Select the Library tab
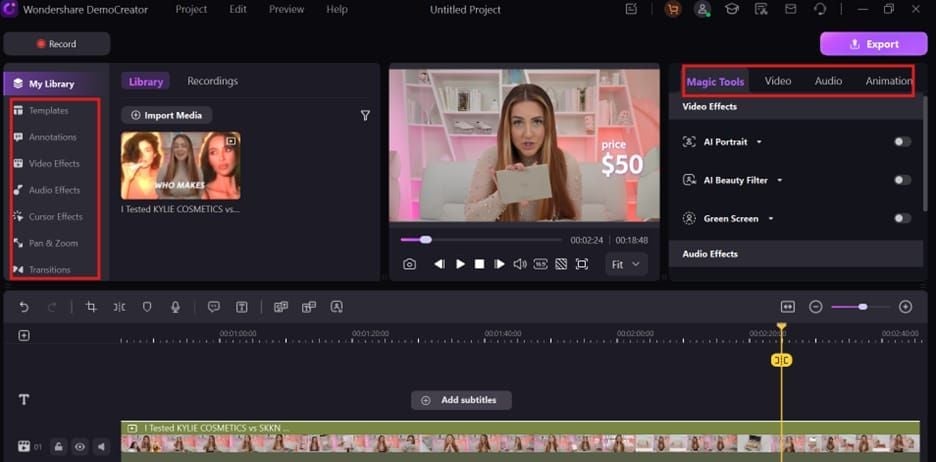The height and width of the screenshot is (462, 936). point(146,82)
